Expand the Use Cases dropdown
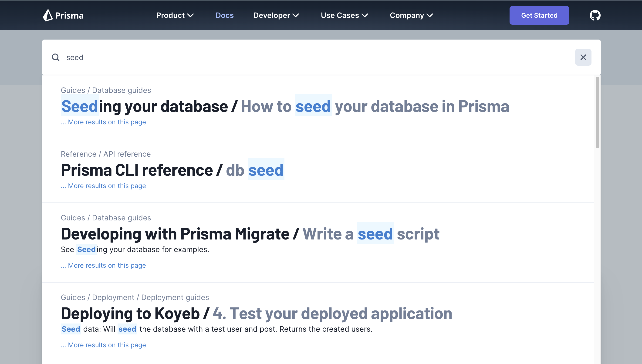Viewport: 642px width, 364px height. pyautogui.click(x=344, y=15)
